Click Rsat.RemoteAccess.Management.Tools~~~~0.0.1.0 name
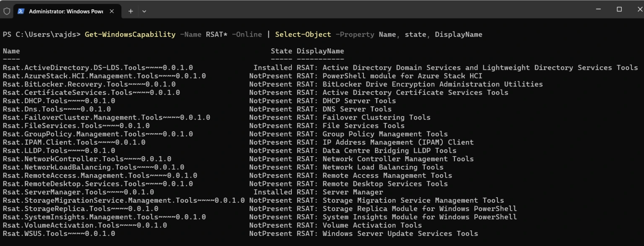This screenshot has height=246, width=644. click(x=100, y=175)
